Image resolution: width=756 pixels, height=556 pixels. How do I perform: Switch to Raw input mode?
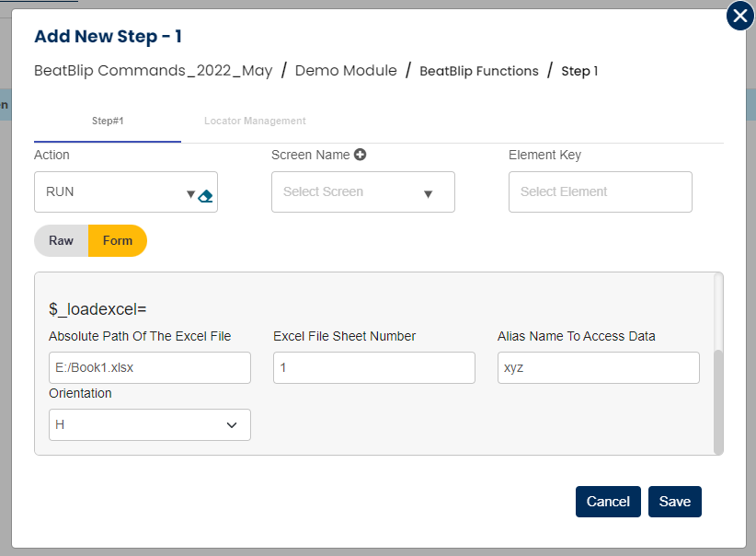[62, 240]
